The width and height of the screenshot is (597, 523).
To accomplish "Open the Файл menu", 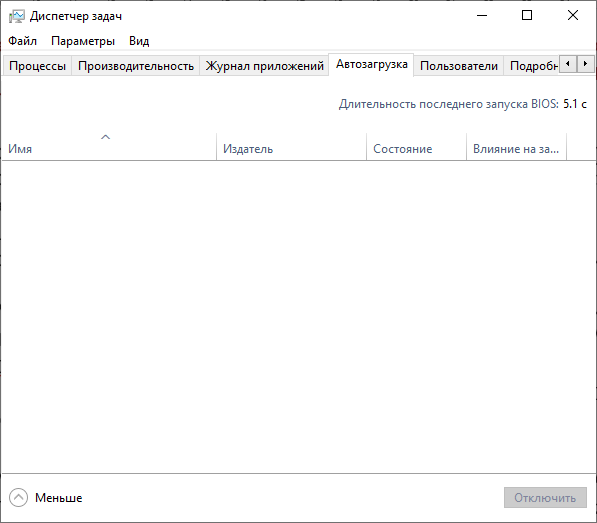I will click(x=22, y=41).
